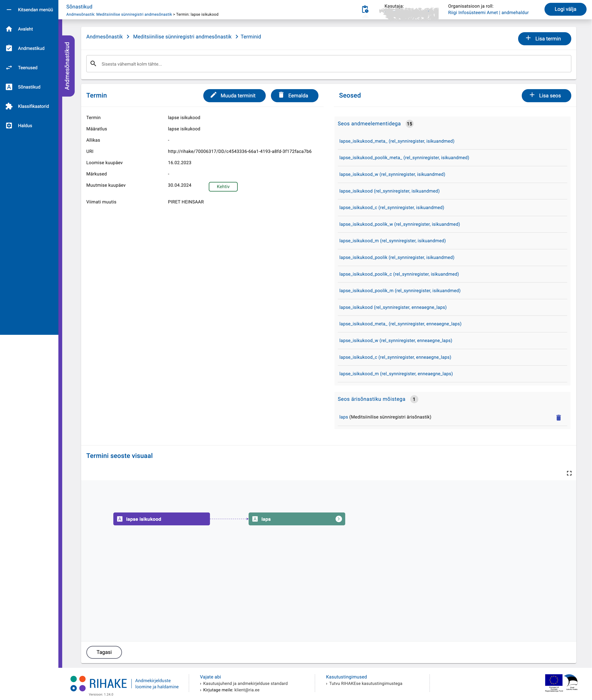Expand the laps node arrow in visual
Viewport: 592px width, 700px height.
[x=339, y=519]
